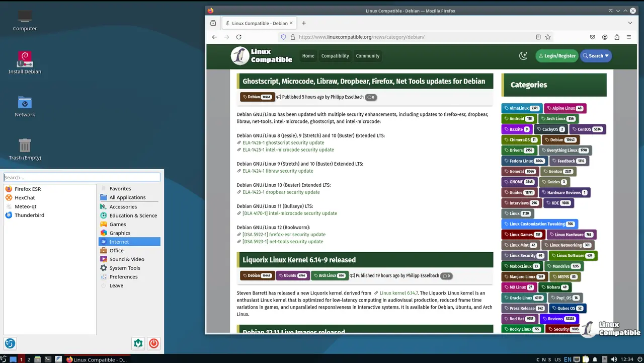The width and height of the screenshot is (644, 363).
Task: Click the Login/Register button
Action: point(556,56)
